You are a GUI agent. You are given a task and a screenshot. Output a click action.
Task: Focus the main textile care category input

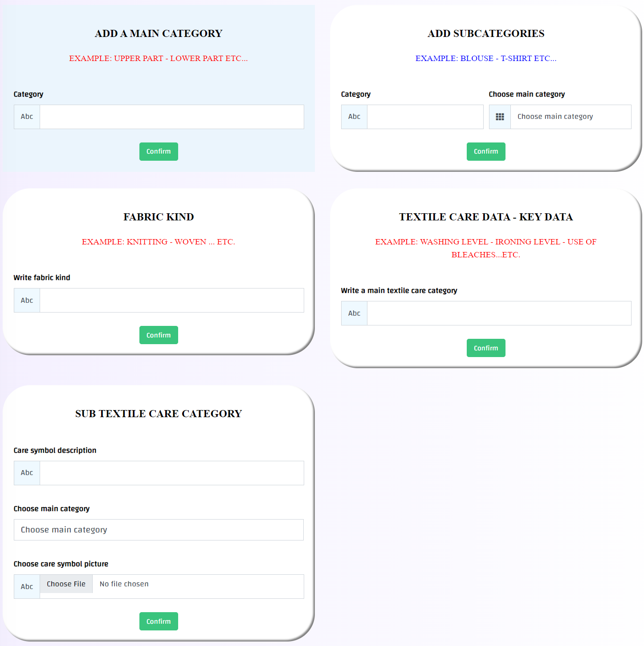[499, 313]
